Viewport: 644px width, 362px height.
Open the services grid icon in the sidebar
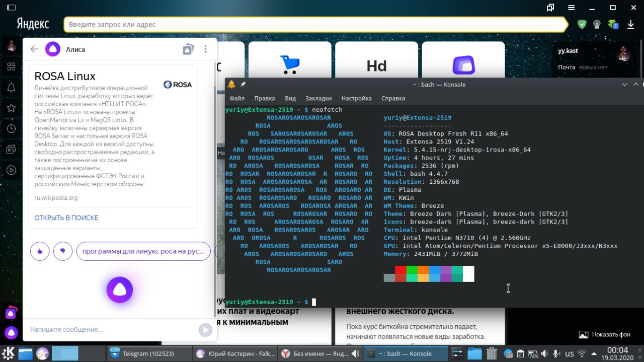click(x=11, y=67)
